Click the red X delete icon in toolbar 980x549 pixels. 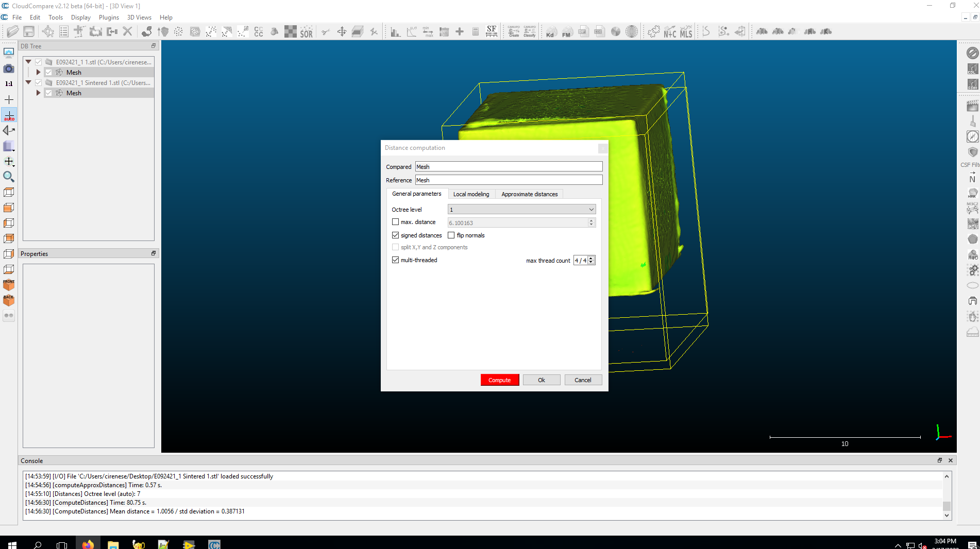[128, 31]
